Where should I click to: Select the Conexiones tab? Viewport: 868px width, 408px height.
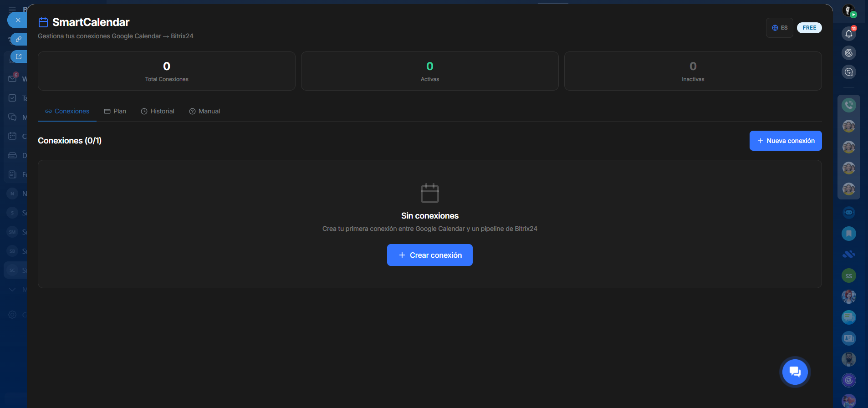(67, 111)
